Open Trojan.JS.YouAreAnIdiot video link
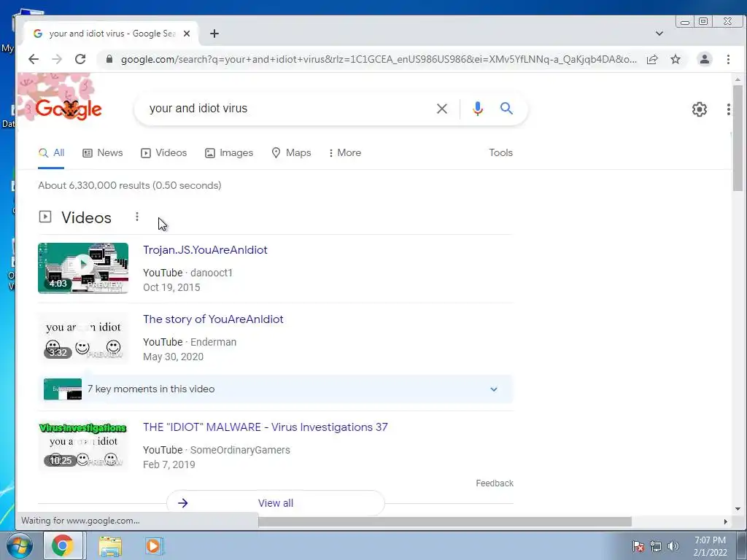 tap(205, 250)
